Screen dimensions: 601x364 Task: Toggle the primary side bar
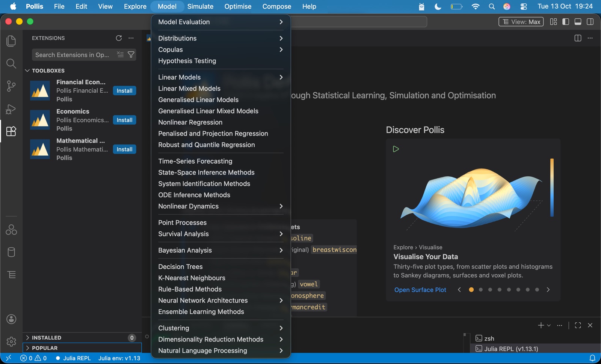[x=566, y=22]
